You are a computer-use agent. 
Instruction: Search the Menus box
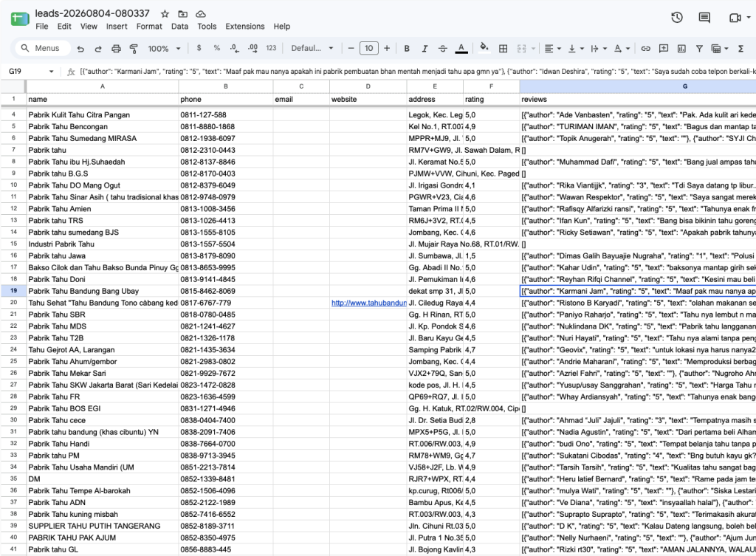click(42, 48)
